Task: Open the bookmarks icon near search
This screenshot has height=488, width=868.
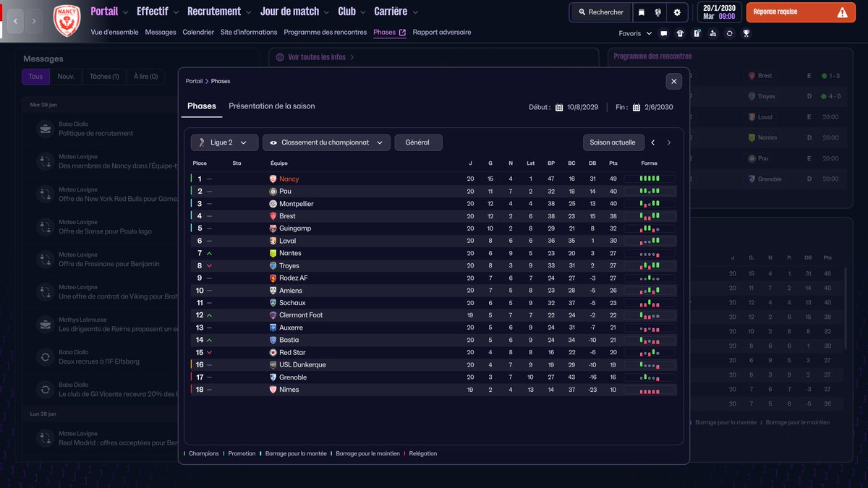Action: tap(641, 12)
